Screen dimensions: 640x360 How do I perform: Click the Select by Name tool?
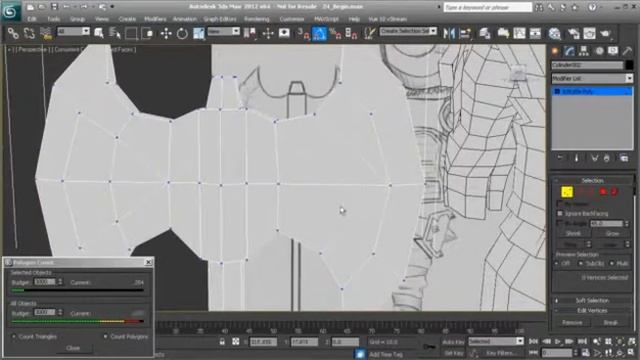[x=114, y=33]
